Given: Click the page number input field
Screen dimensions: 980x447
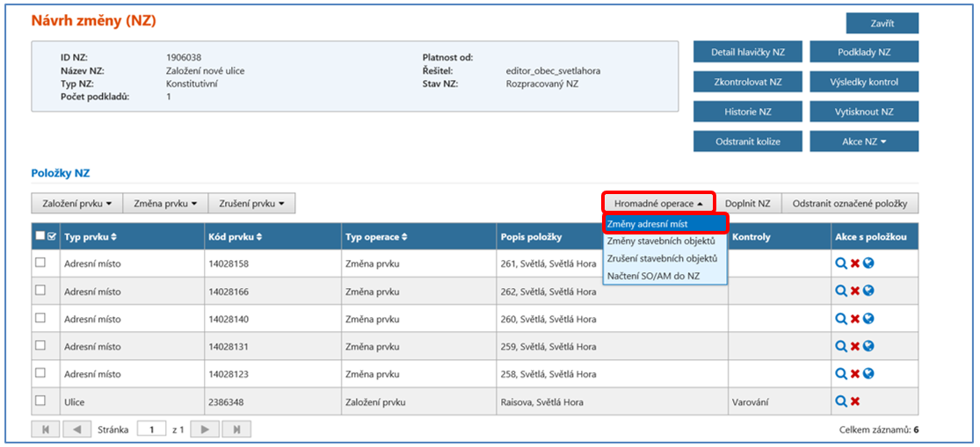Looking at the screenshot, I should [x=151, y=430].
